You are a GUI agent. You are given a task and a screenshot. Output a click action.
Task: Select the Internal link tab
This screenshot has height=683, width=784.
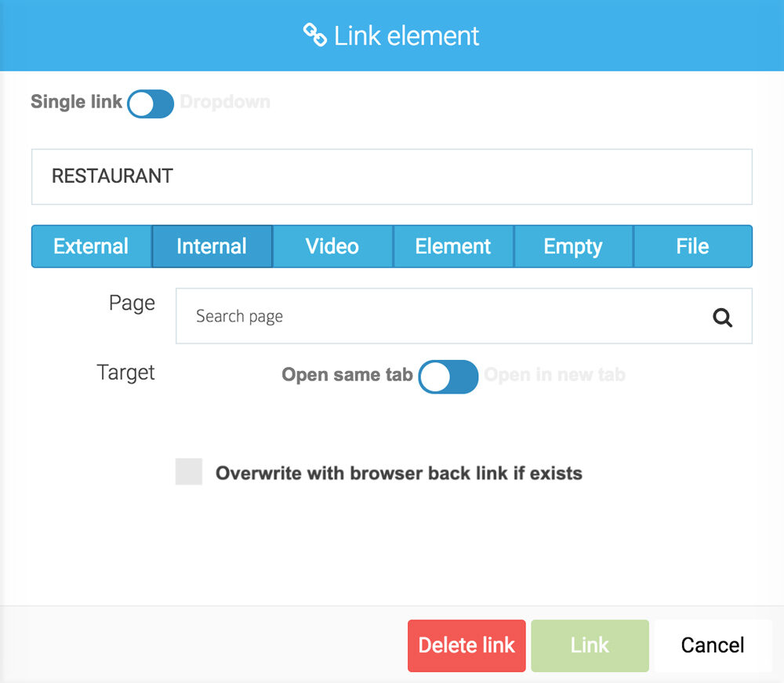tap(212, 245)
